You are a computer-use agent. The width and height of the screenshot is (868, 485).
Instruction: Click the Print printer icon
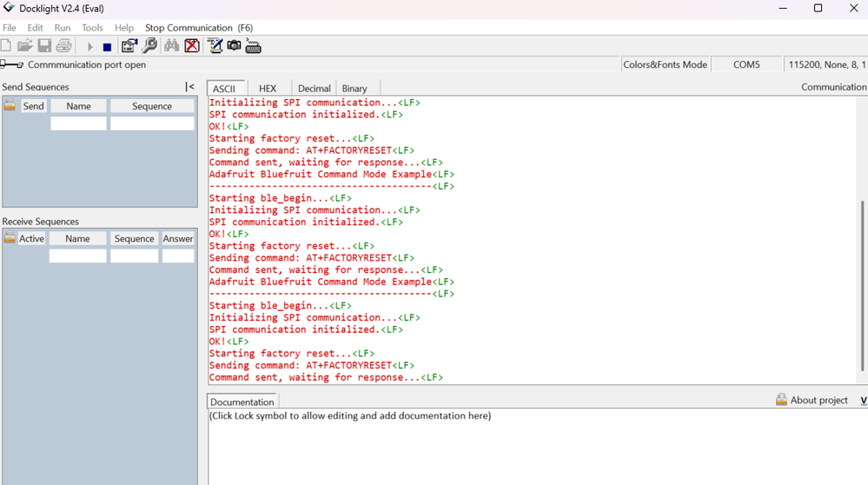click(x=63, y=46)
